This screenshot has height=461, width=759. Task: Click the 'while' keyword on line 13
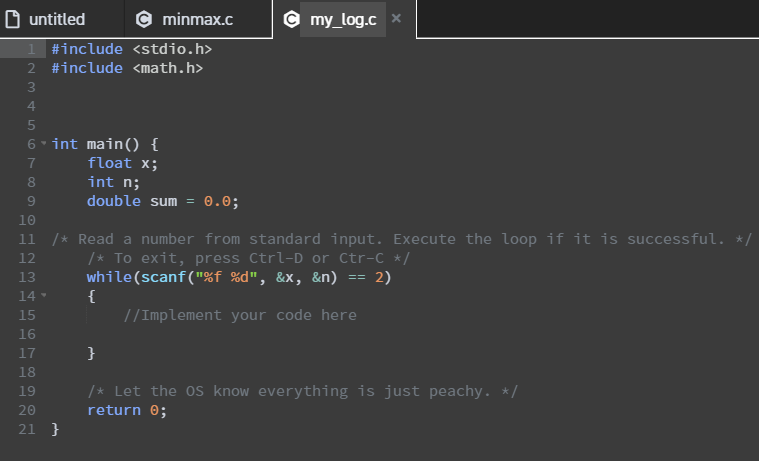pyautogui.click(x=109, y=277)
